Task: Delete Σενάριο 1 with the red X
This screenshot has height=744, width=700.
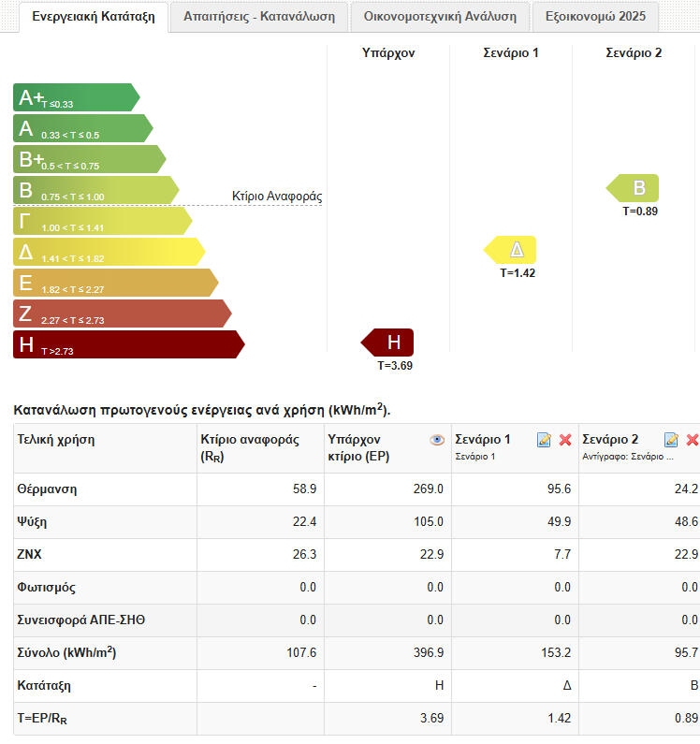Action: tap(565, 440)
